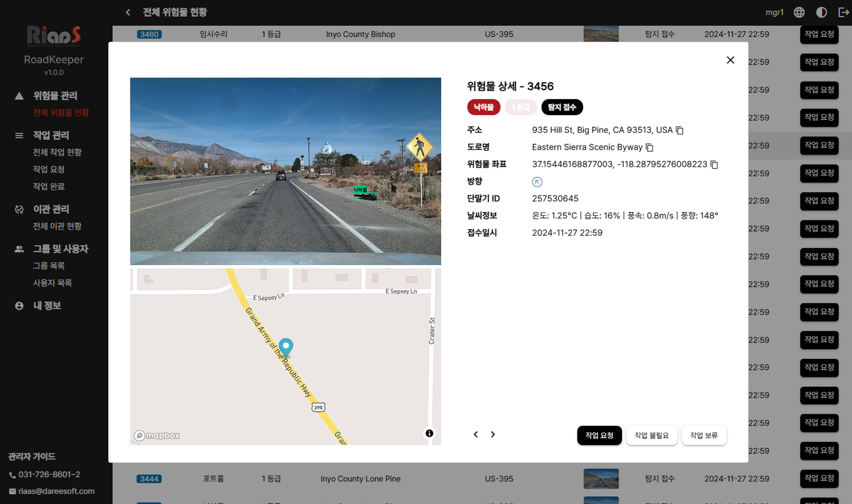Screen dimensions: 852x504
Task: Click the blue map location pin
Action: pyautogui.click(x=286, y=347)
